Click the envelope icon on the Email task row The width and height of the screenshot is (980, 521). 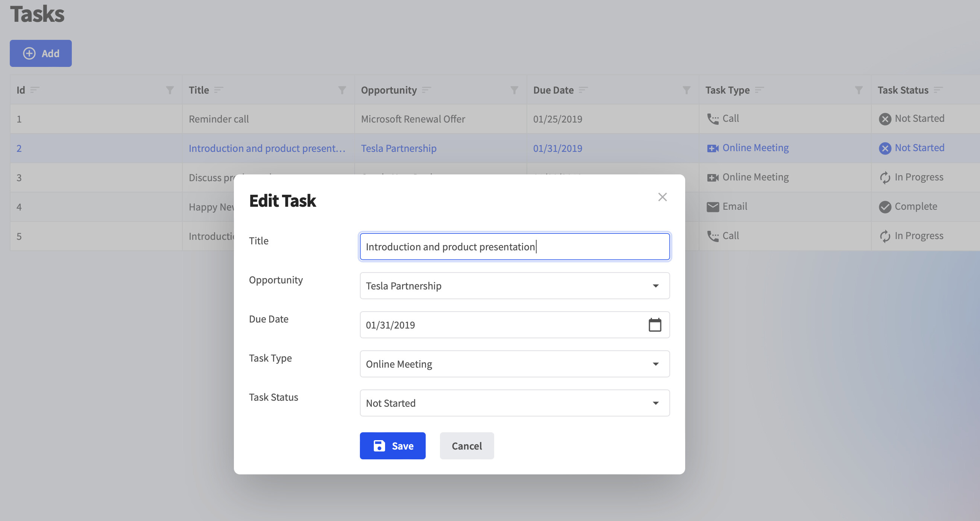[713, 206]
